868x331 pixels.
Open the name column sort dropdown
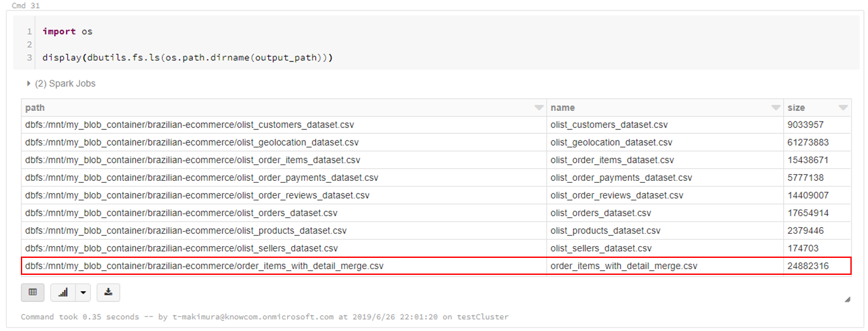[775, 108]
